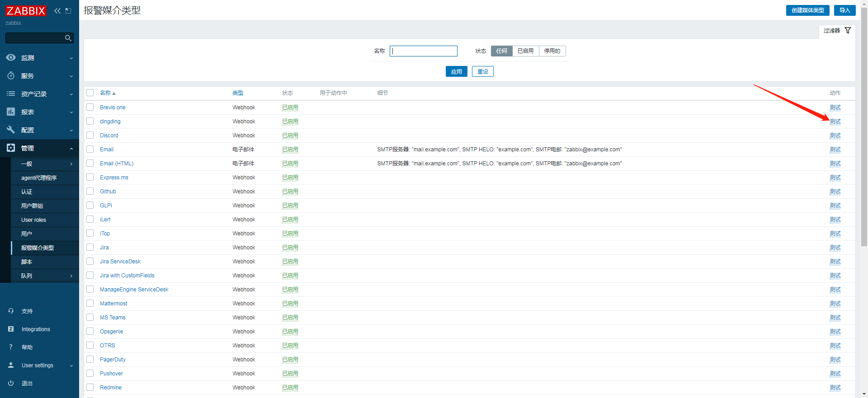Check the Discord row checkbox
This screenshot has width=868, height=398.
90,135
